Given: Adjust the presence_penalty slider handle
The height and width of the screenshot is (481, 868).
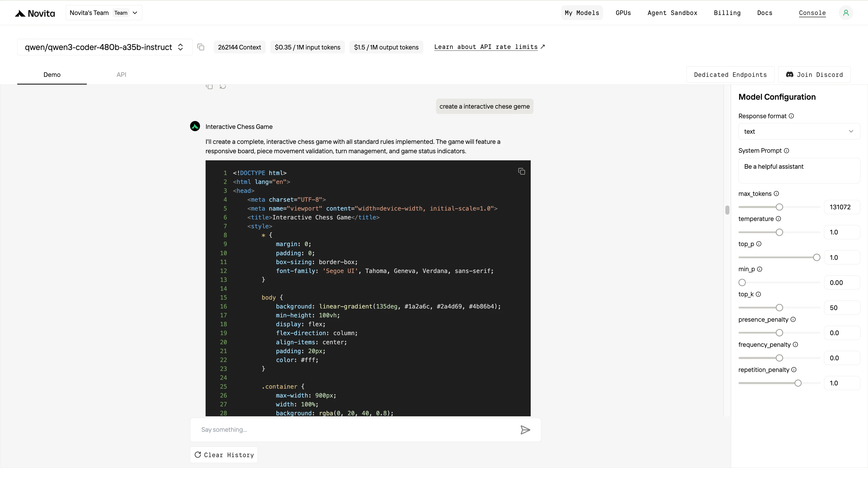Looking at the screenshot, I should click(x=779, y=333).
